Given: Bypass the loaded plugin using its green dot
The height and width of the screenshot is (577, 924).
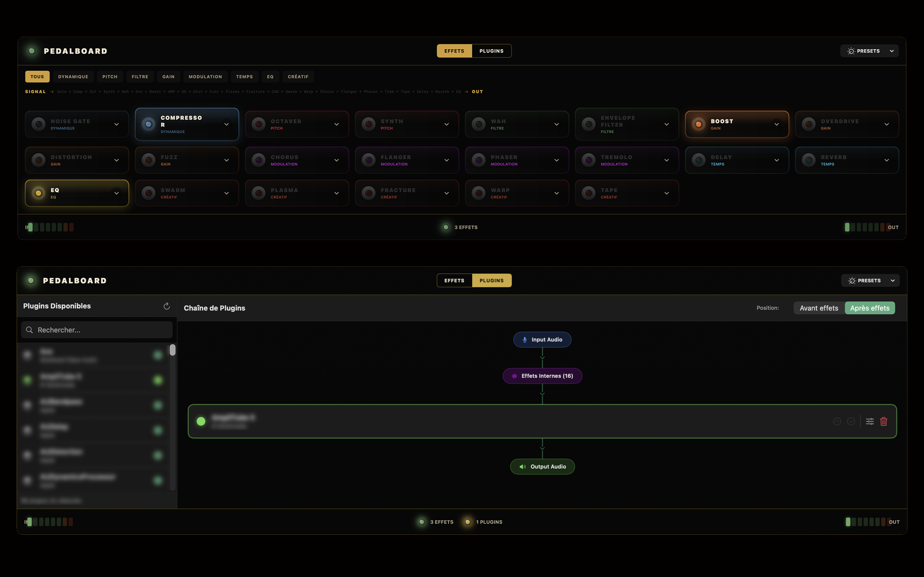Looking at the screenshot, I should click(x=201, y=421).
